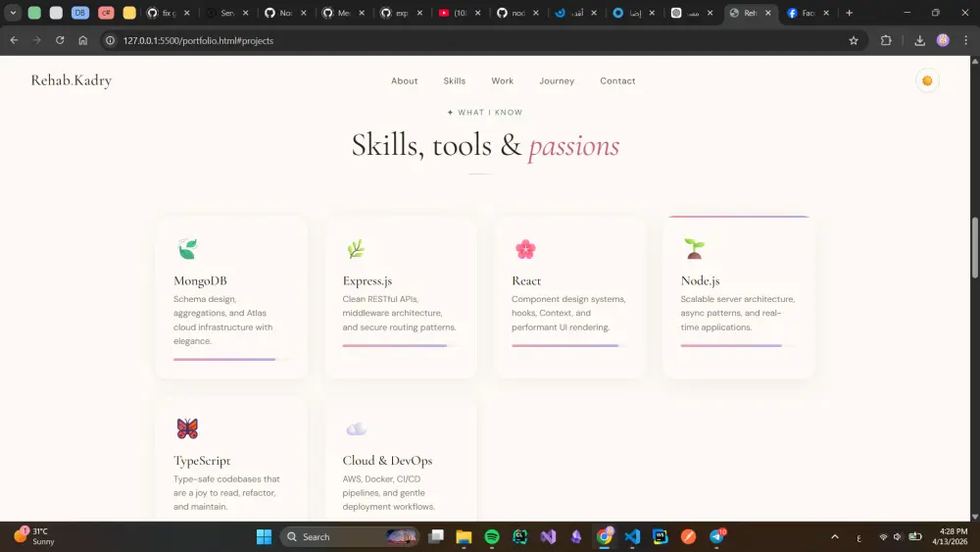
Task: Open the Wi-Fi network tray icon
Action: pyautogui.click(x=883, y=537)
